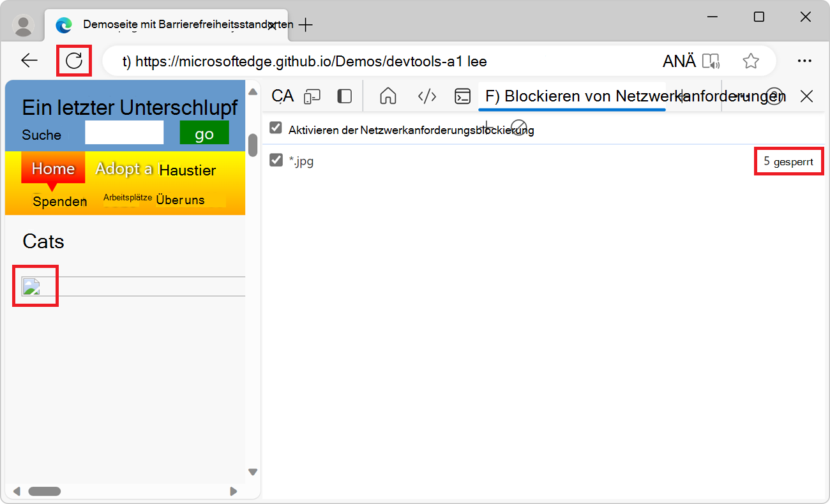Image resolution: width=830 pixels, height=504 pixels.
Task: Navigate back with the arrow
Action: click(29, 60)
